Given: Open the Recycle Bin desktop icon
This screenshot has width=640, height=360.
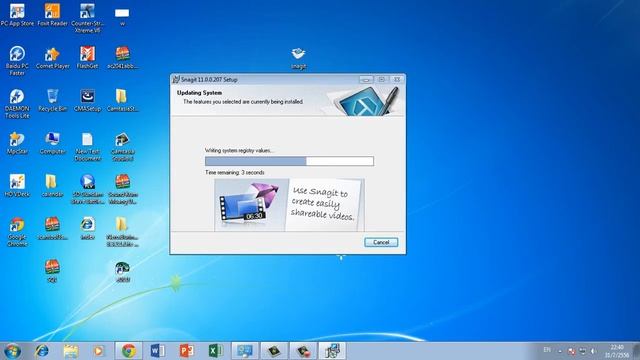Looking at the screenshot, I should [52, 100].
